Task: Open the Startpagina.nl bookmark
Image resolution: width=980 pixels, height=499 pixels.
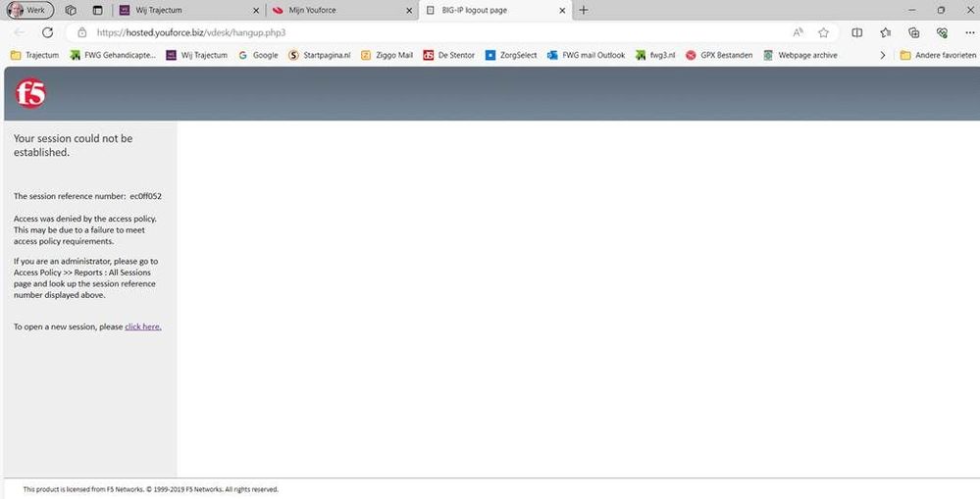Action: point(320,55)
